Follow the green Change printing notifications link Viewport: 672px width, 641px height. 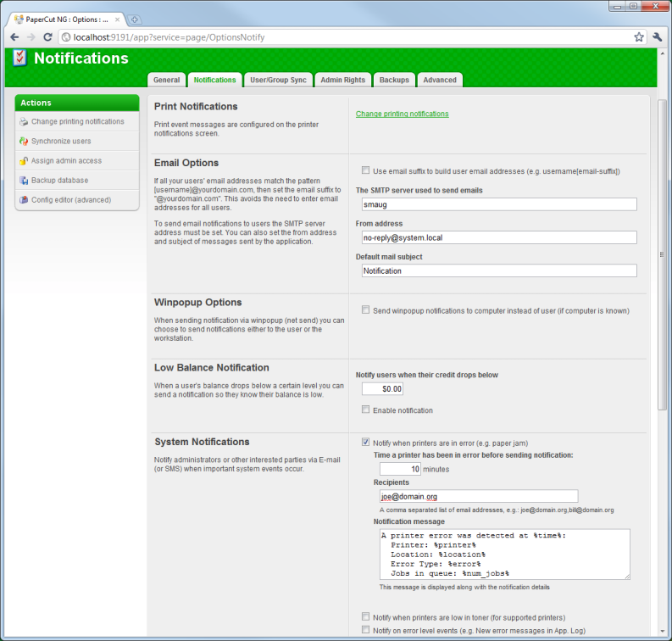pos(402,114)
